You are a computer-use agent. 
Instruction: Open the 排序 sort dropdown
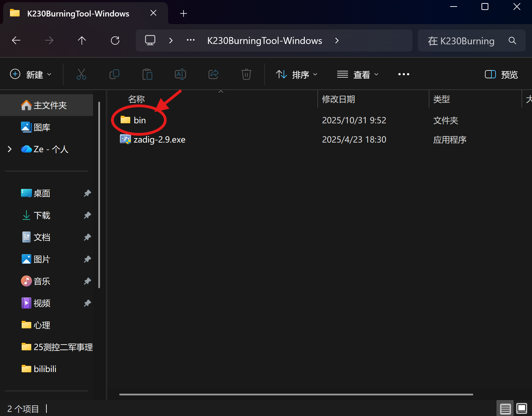coord(297,75)
